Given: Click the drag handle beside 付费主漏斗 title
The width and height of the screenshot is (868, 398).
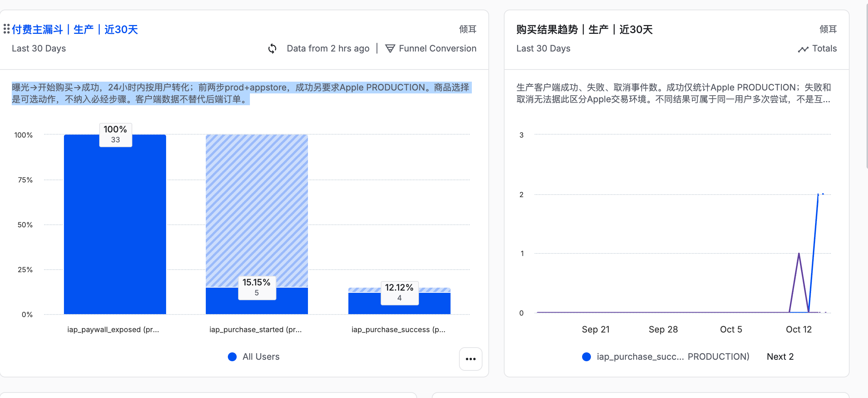Looking at the screenshot, I should click(x=6, y=29).
